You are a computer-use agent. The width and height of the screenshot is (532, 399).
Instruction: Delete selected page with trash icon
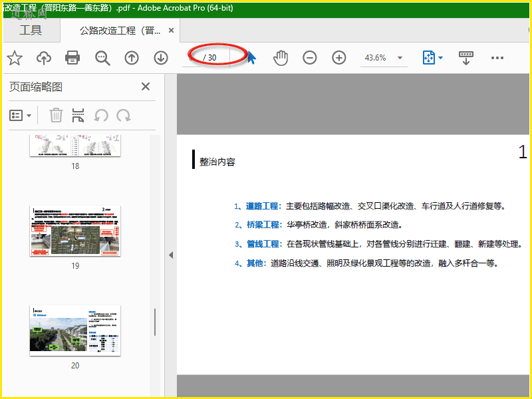(57, 116)
